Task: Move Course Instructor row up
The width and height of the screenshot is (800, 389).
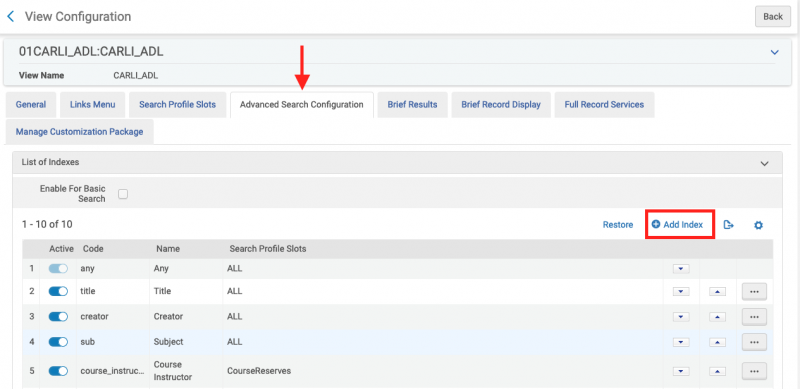Action: pos(717,371)
